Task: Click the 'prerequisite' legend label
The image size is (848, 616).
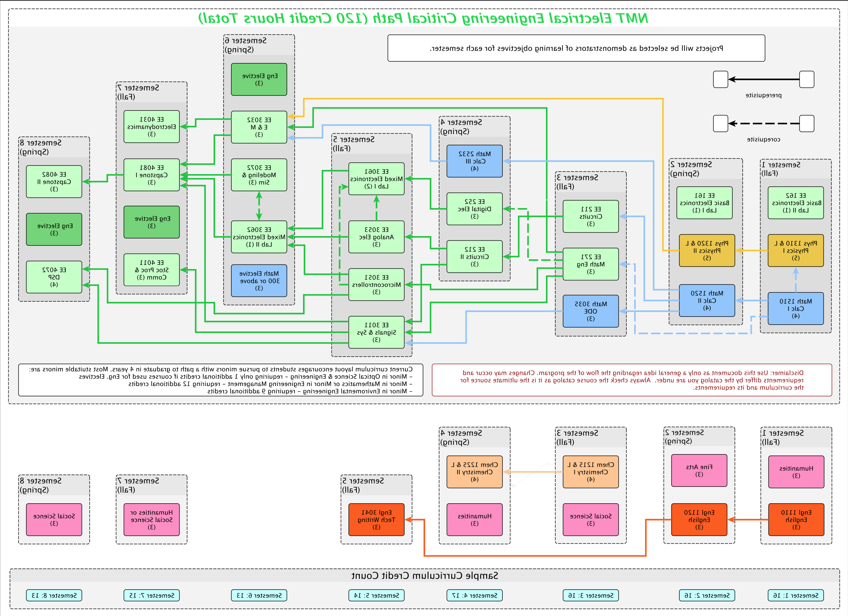Action: click(x=763, y=95)
